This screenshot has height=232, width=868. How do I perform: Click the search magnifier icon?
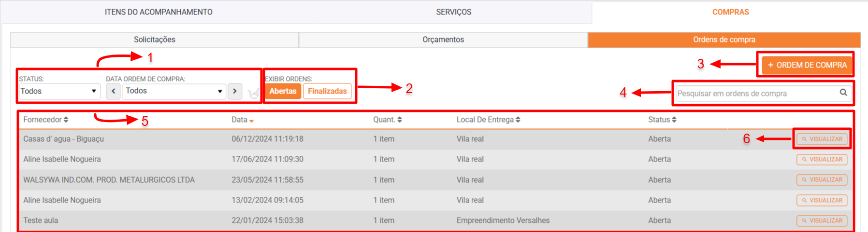click(843, 93)
